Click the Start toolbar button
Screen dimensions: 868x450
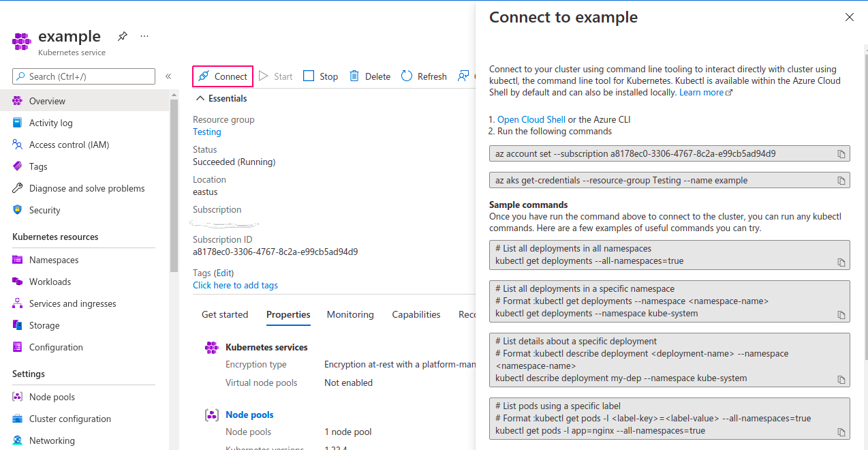tap(275, 76)
